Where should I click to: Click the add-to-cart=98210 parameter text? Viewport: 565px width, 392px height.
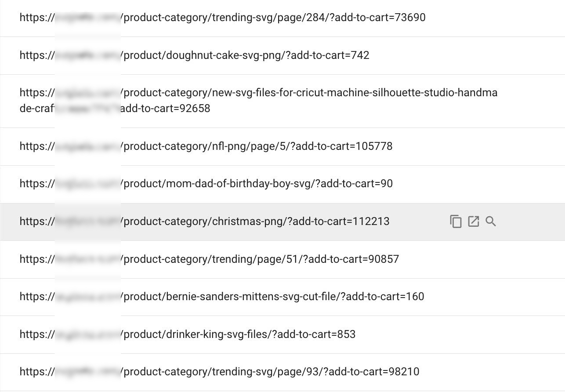pyautogui.click(x=373, y=372)
